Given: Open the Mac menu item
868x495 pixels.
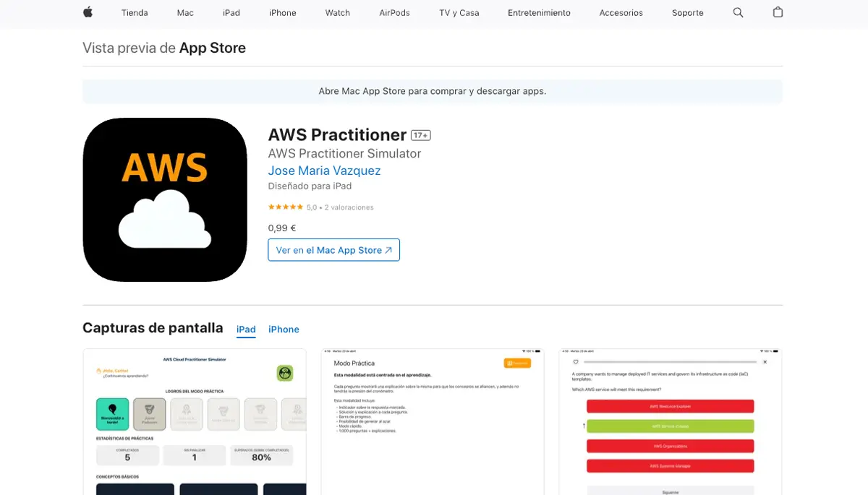Looking at the screenshot, I should click(x=185, y=13).
